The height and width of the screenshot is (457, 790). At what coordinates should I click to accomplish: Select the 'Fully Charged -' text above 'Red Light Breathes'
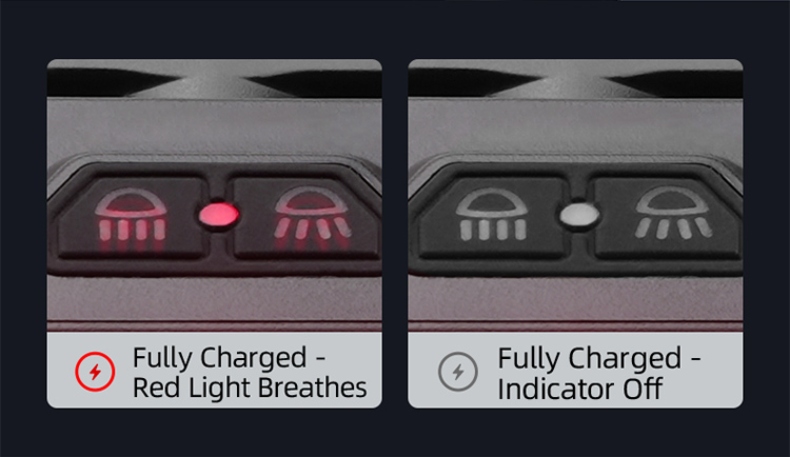point(229,358)
